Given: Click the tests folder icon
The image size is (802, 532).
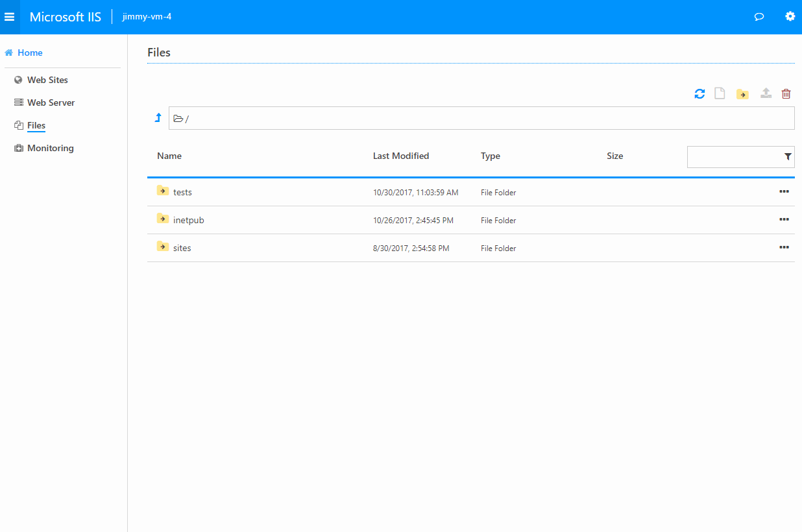Looking at the screenshot, I should pyautogui.click(x=163, y=191).
